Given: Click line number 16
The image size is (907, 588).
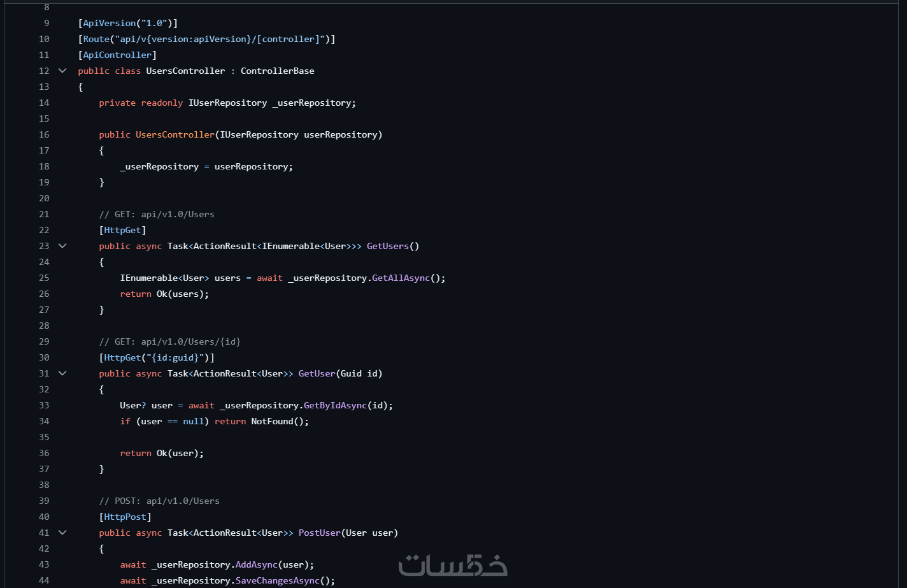Looking at the screenshot, I should tap(44, 134).
